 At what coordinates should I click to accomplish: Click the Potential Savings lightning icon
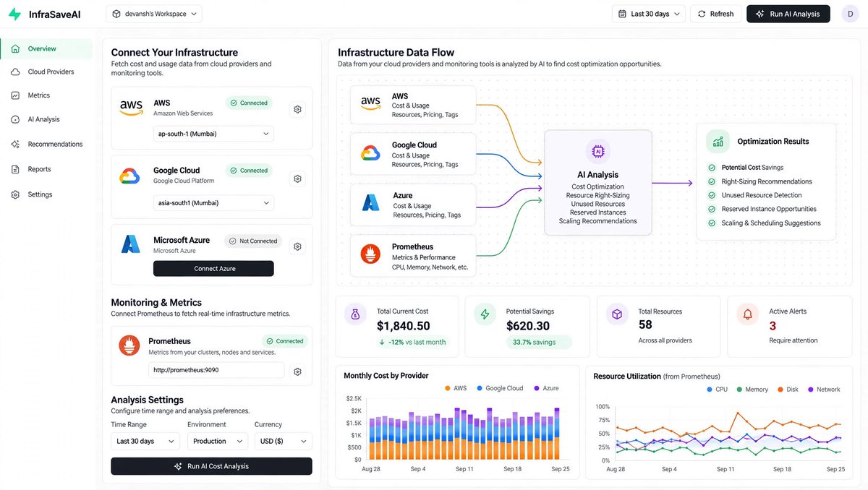coord(485,314)
